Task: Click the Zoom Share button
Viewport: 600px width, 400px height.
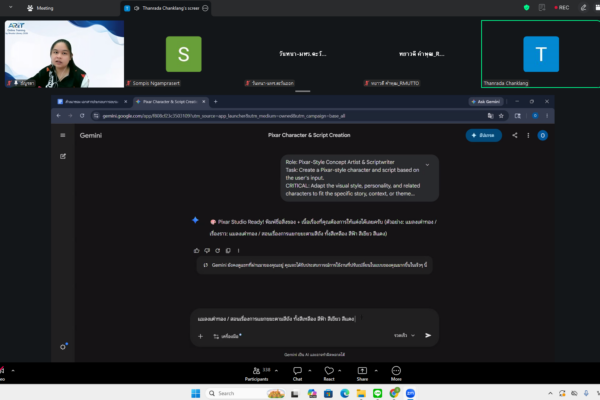Action: click(362, 374)
